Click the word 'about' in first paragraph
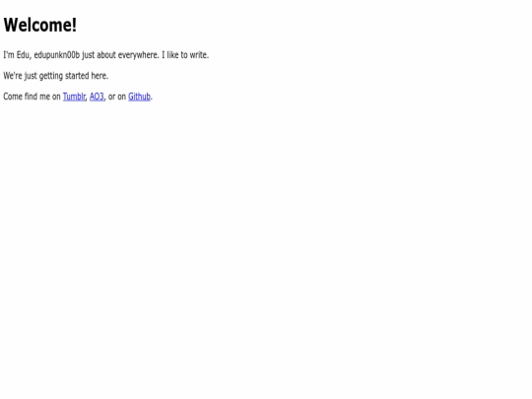The width and height of the screenshot is (532, 399). 106,55
